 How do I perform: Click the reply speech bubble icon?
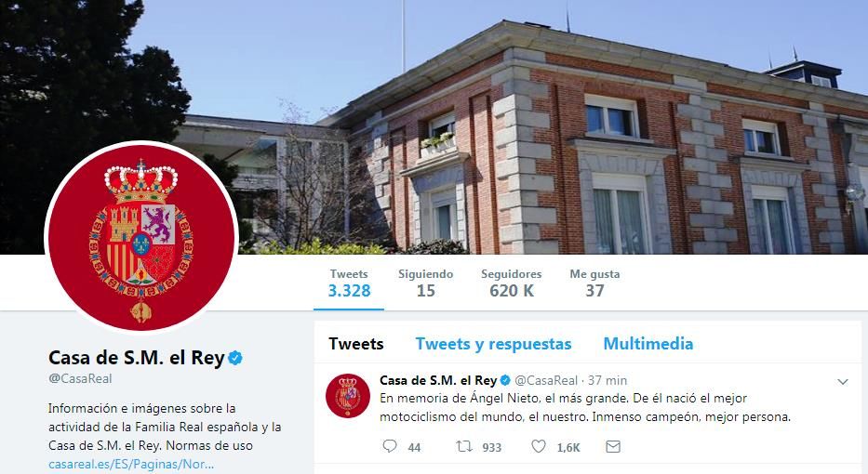(x=390, y=446)
